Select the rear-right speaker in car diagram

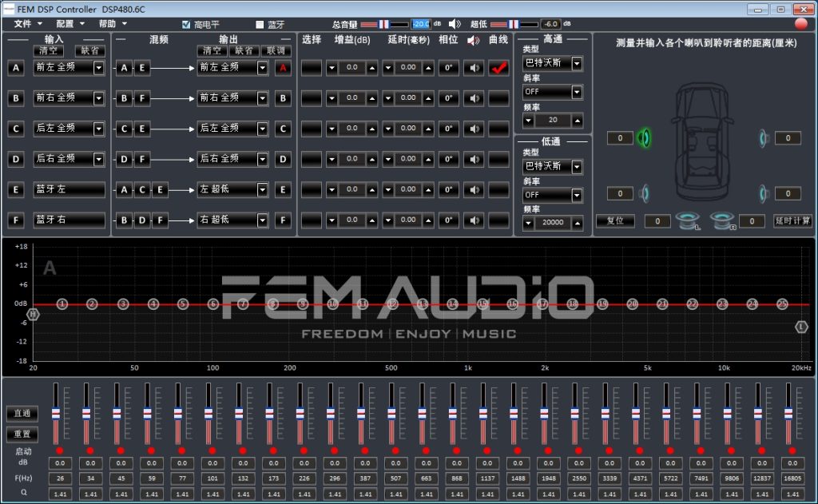763,193
